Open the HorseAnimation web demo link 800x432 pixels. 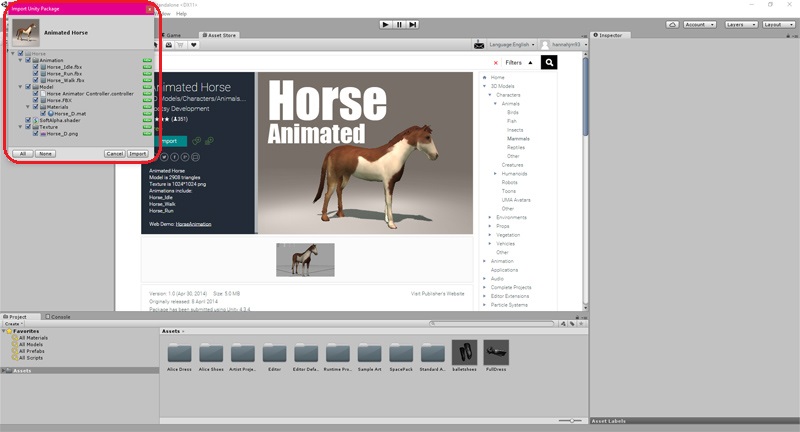pos(193,224)
